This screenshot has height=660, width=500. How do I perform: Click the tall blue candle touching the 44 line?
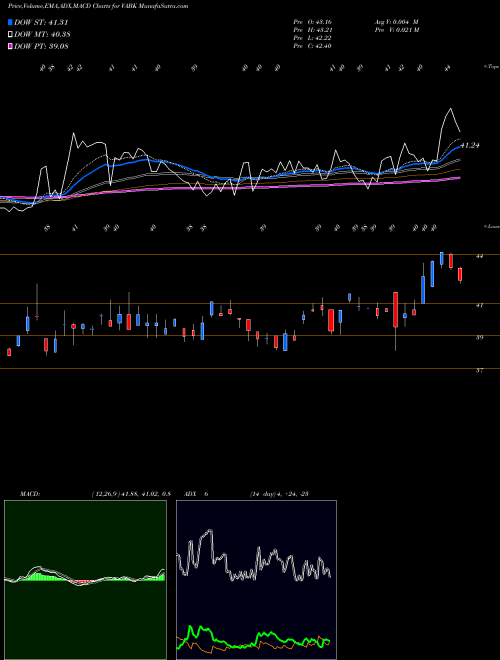[x=441, y=258]
